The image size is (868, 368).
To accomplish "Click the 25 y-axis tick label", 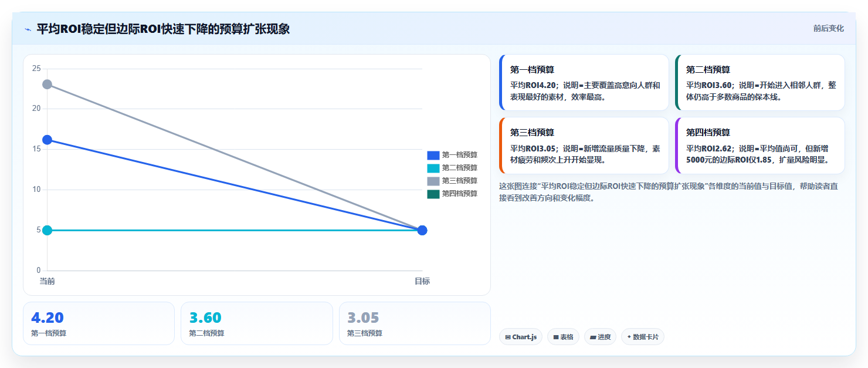I will coord(36,69).
